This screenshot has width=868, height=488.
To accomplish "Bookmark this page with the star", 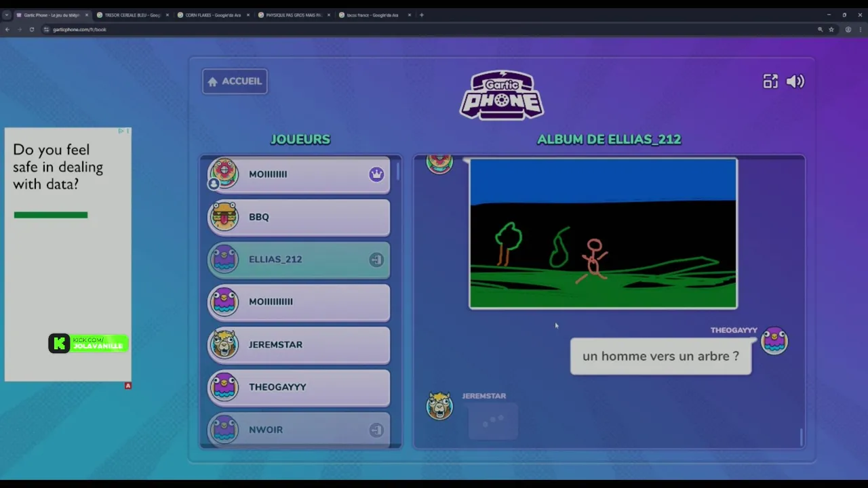I will 831,29.
